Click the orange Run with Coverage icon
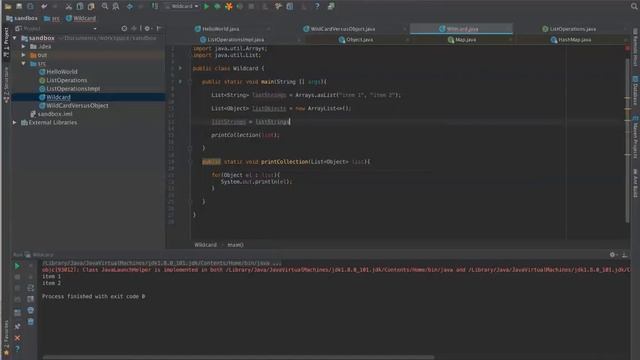The height and width of the screenshot is (360, 640). tap(229, 7)
